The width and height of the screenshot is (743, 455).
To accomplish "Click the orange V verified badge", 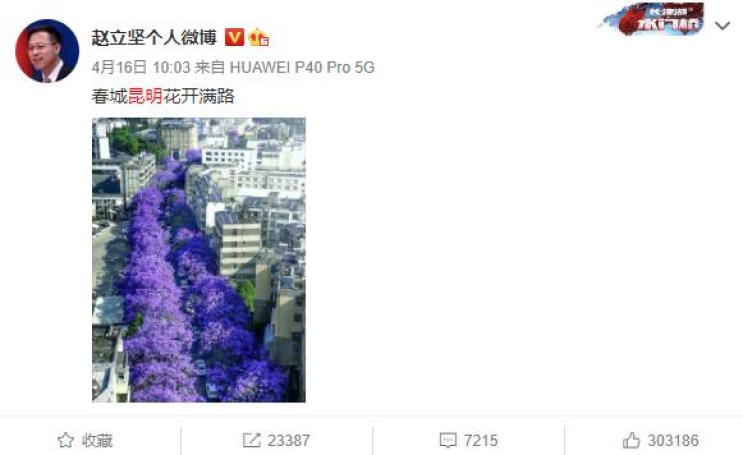I will pos(234,37).
